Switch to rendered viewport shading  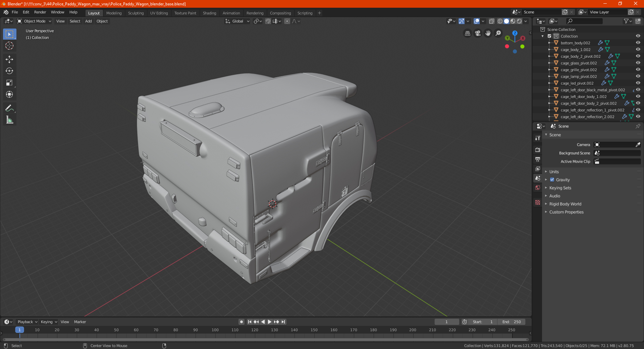point(519,21)
